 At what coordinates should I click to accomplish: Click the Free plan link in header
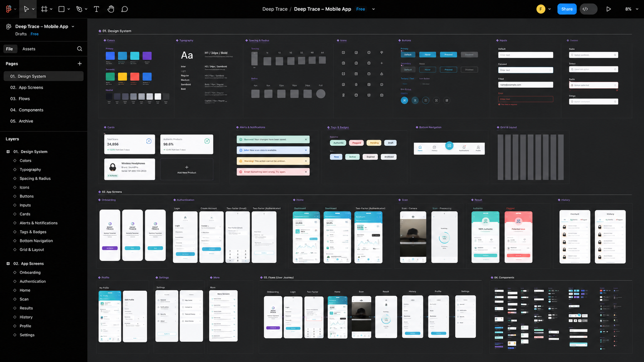click(361, 9)
